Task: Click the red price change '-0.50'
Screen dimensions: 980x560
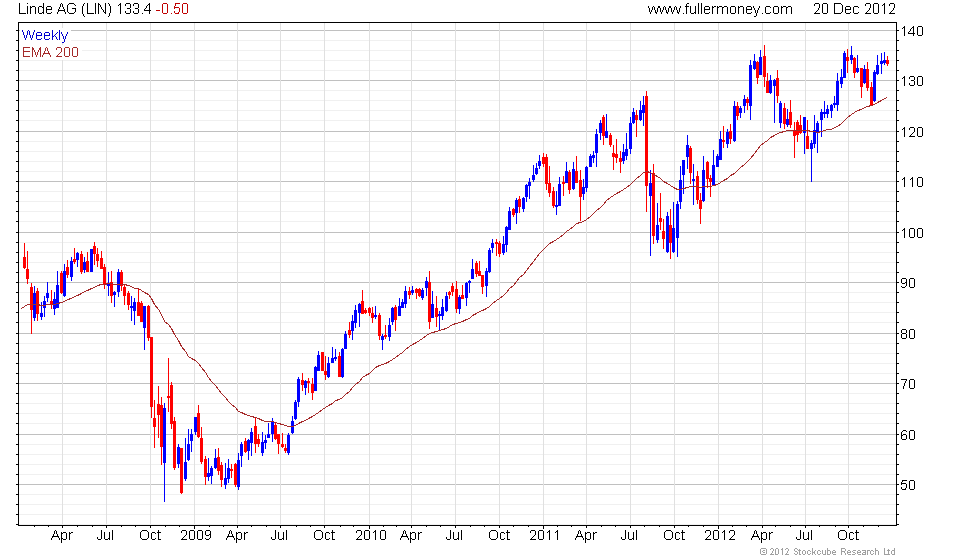Action: coord(172,9)
